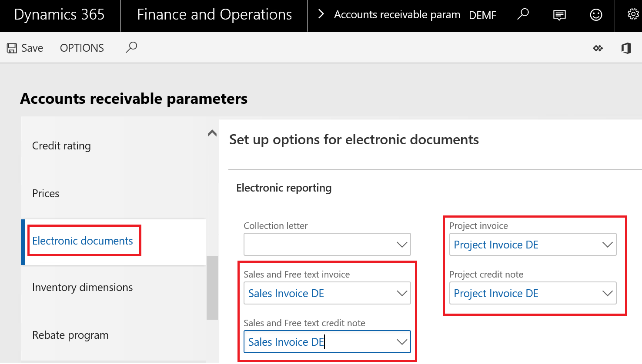This screenshot has height=364, width=642.
Task: Collapse the tab list using the up chevron
Action: [212, 133]
